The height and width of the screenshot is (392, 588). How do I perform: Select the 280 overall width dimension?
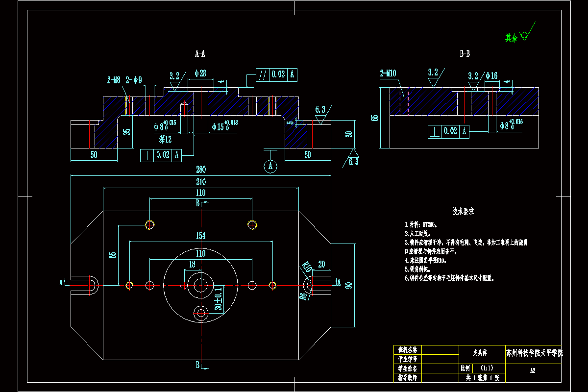click(201, 170)
